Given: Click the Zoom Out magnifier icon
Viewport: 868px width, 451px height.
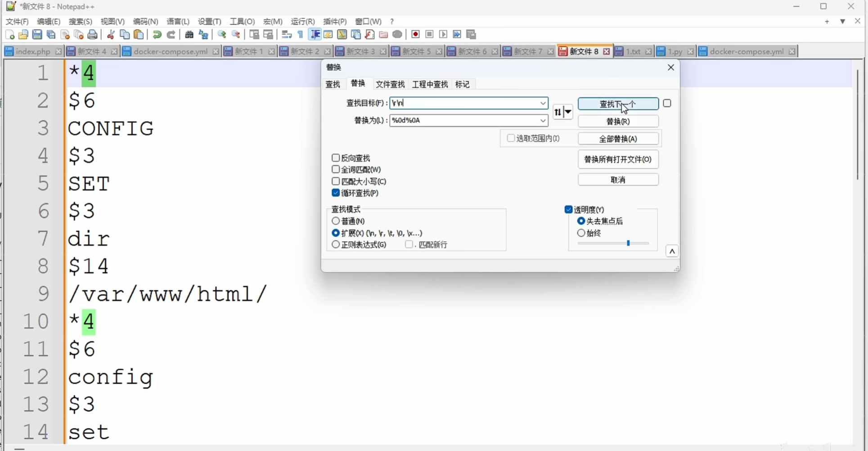Looking at the screenshot, I should click(236, 35).
